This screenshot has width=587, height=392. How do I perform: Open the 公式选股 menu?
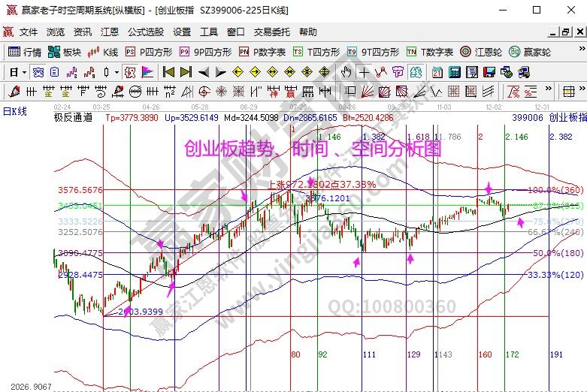click(x=145, y=32)
